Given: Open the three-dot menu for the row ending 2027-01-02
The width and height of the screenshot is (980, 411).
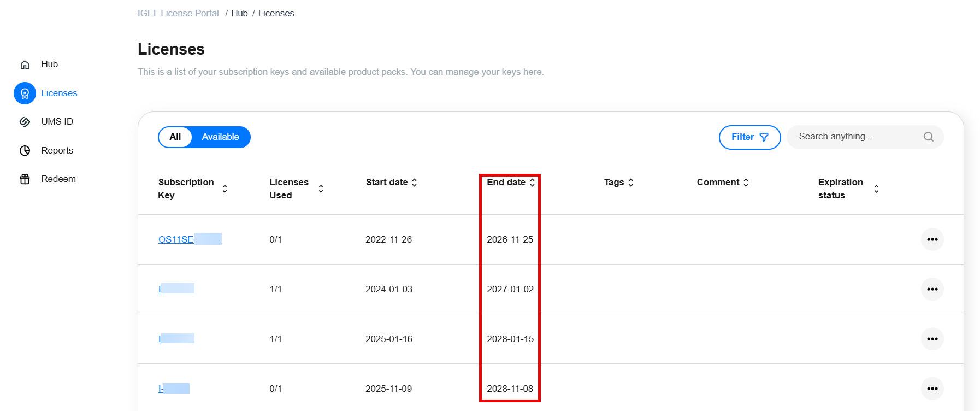Looking at the screenshot, I should pos(932,289).
